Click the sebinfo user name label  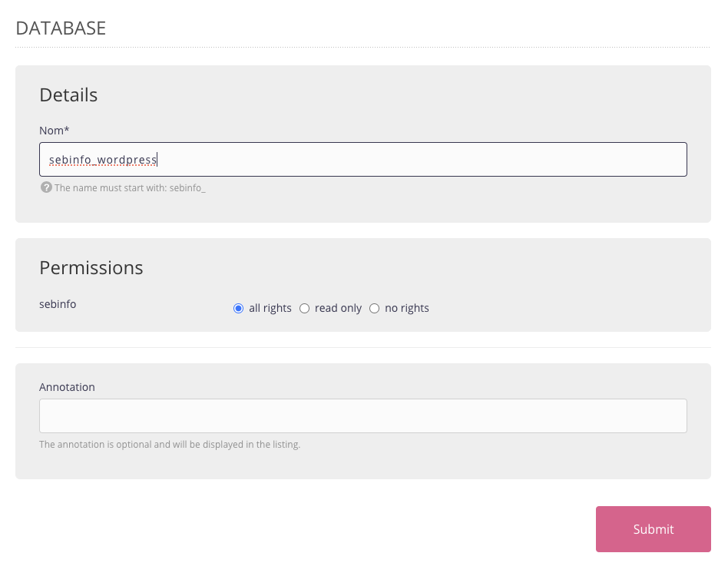[58, 304]
